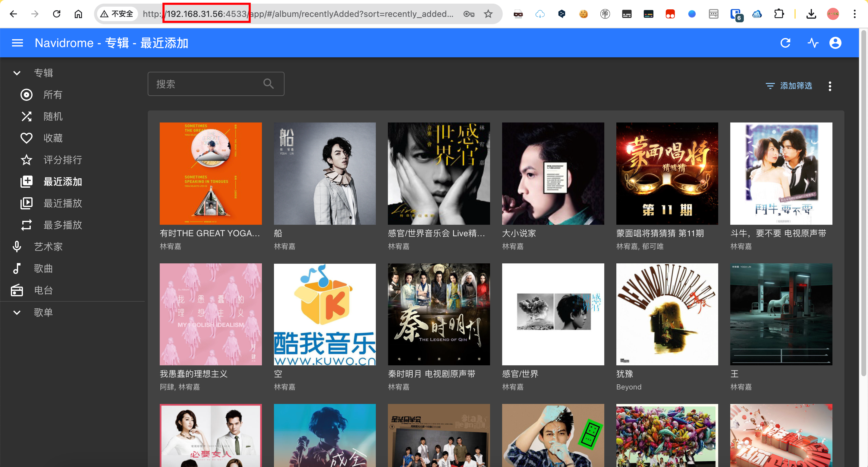Screen dimensions: 868x467
Task: Collapse the 专辑 section chevron
Action: 17,73
